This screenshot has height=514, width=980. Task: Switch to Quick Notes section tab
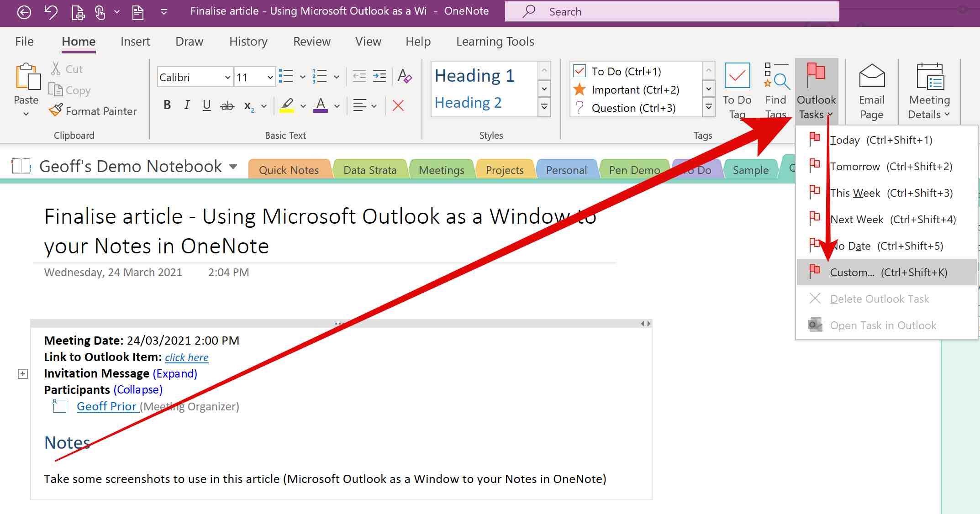pyautogui.click(x=289, y=170)
